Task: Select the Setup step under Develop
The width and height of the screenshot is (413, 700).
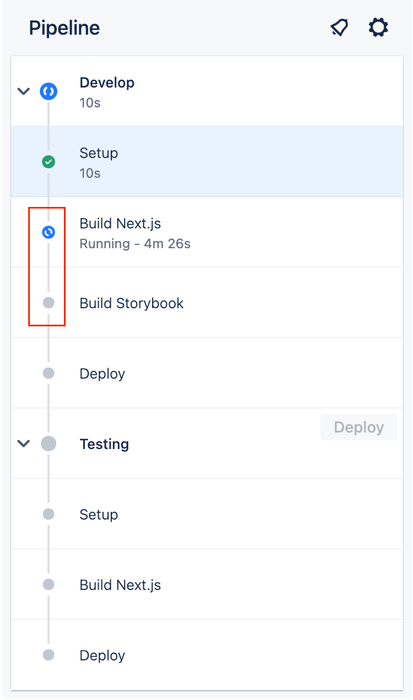Action: 207,162
